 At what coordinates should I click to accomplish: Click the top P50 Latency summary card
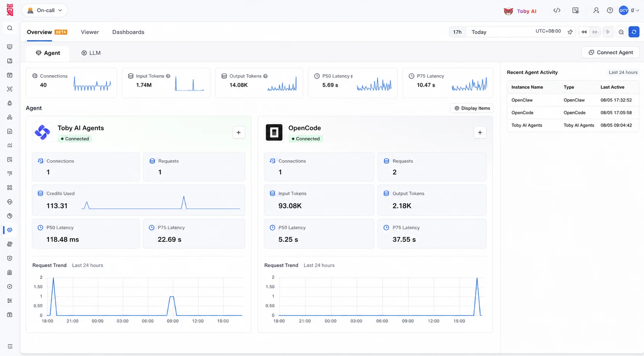(x=353, y=83)
